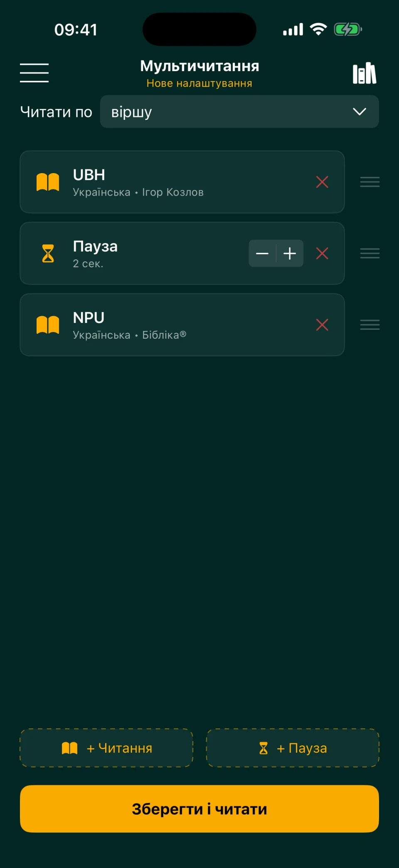
Task: Tap the book icon beside UBH
Action: coord(48,182)
